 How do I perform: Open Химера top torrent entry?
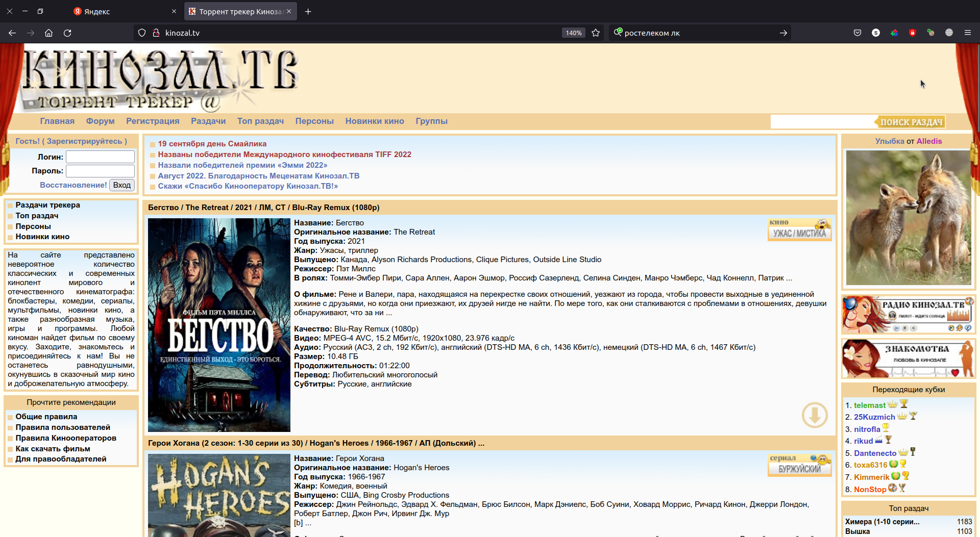(883, 522)
